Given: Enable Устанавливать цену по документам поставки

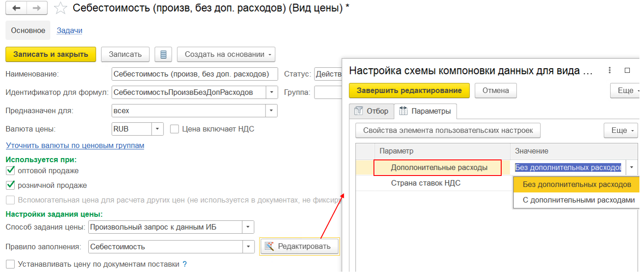Looking at the screenshot, I should [10, 264].
